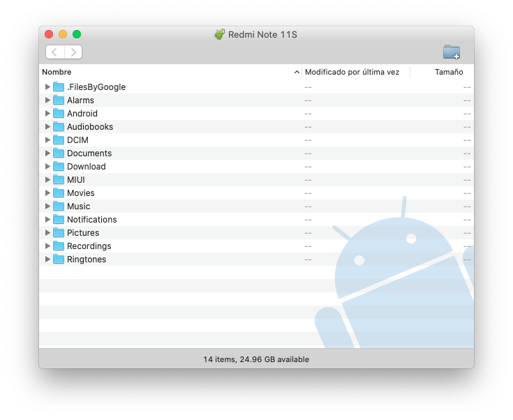The image size is (513, 420).
Task: Click the Download folder icon
Action: (59, 166)
